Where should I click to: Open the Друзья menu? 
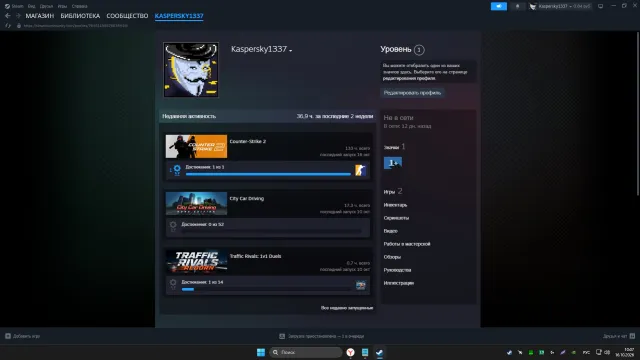tap(46, 6)
